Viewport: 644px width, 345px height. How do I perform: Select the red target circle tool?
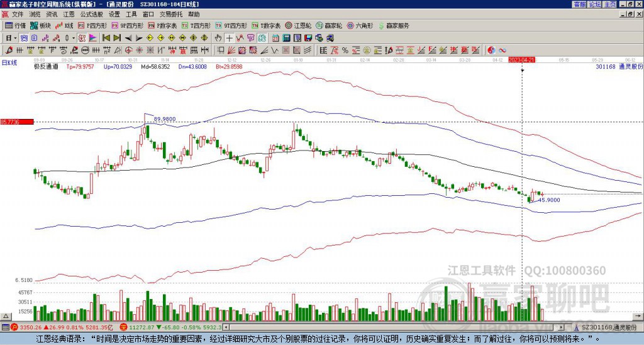coord(128,50)
